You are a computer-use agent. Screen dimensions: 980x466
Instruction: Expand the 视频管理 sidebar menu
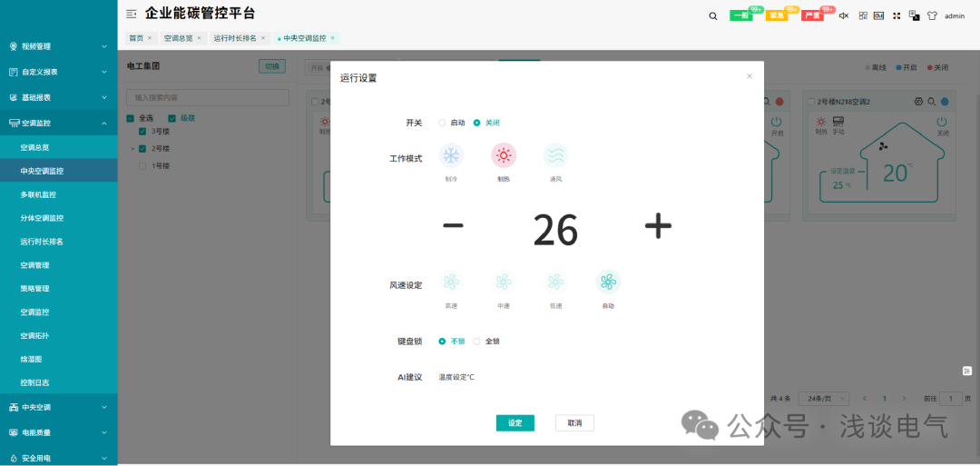tap(59, 46)
